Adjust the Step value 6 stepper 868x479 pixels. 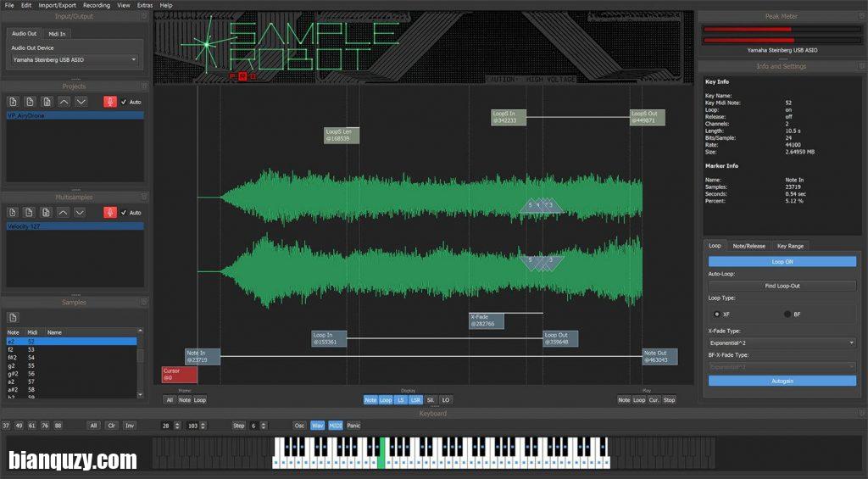tap(264, 426)
